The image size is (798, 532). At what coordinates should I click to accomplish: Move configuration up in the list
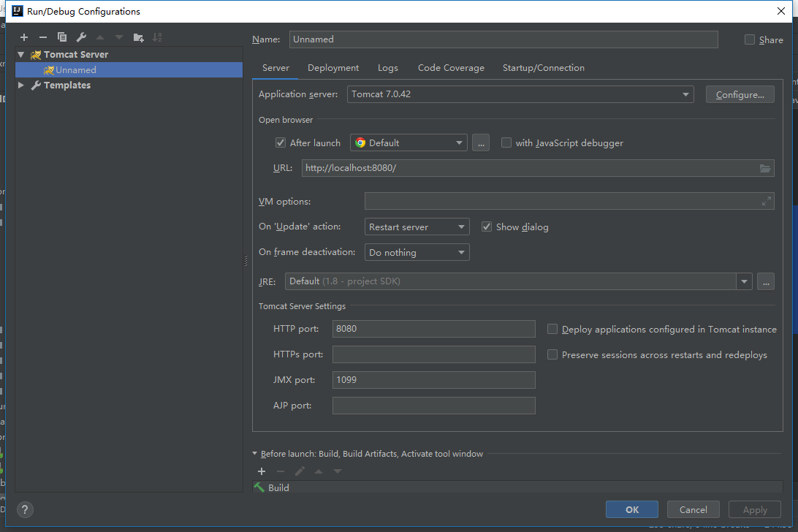click(100, 37)
